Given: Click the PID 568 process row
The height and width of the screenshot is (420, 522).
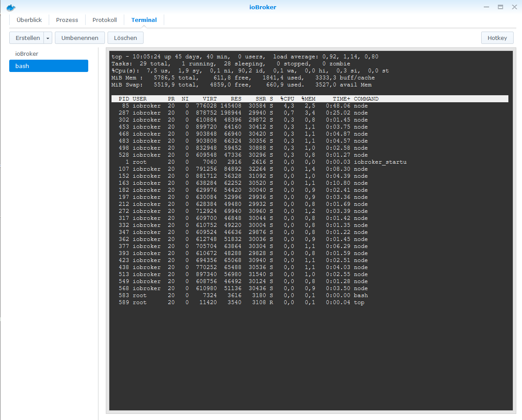Looking at the screenshot, I should click(310, 288).
